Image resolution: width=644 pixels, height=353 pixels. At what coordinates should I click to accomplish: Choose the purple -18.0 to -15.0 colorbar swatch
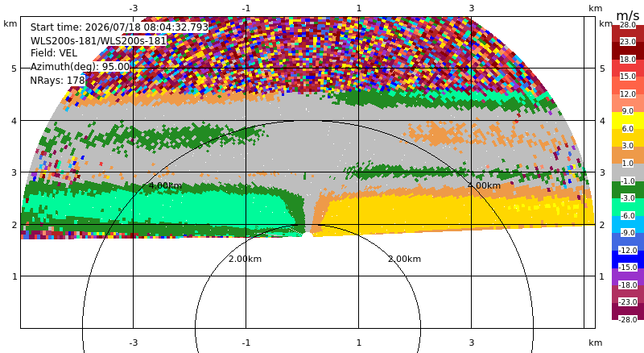(x=628, y=276)
